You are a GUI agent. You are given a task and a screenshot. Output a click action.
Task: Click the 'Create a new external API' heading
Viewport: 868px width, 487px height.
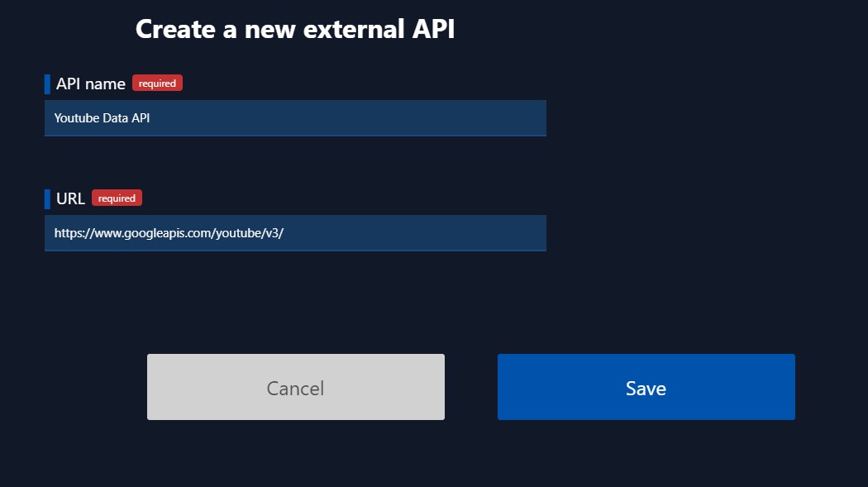pos(296,28)
